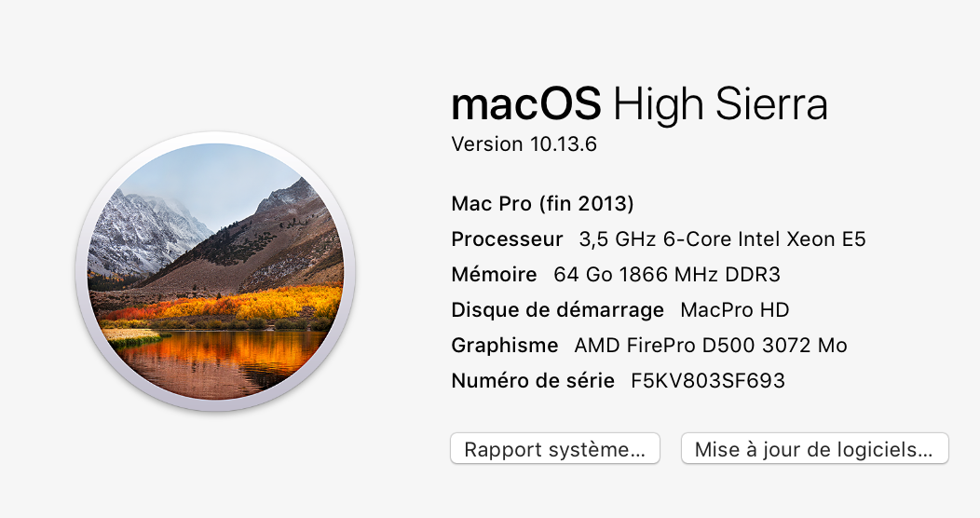Select the serial number F5KV803SF693

708,381
